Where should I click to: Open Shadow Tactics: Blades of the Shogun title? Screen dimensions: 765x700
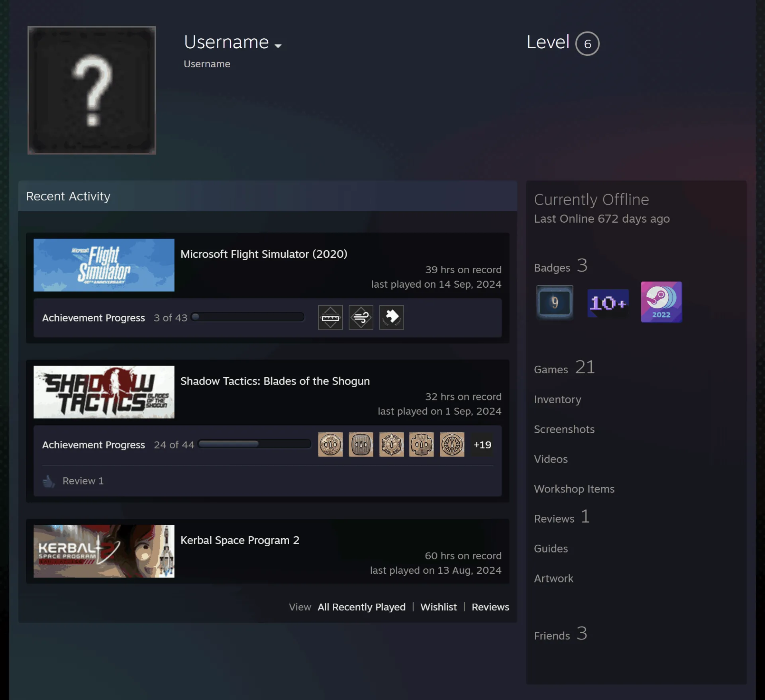(x=275, y=381)
